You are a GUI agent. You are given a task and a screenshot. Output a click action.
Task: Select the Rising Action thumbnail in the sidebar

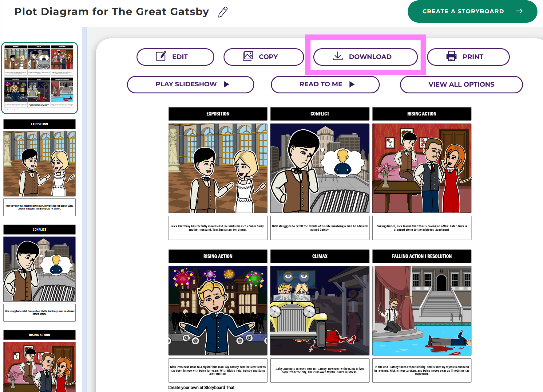[39, 367]
